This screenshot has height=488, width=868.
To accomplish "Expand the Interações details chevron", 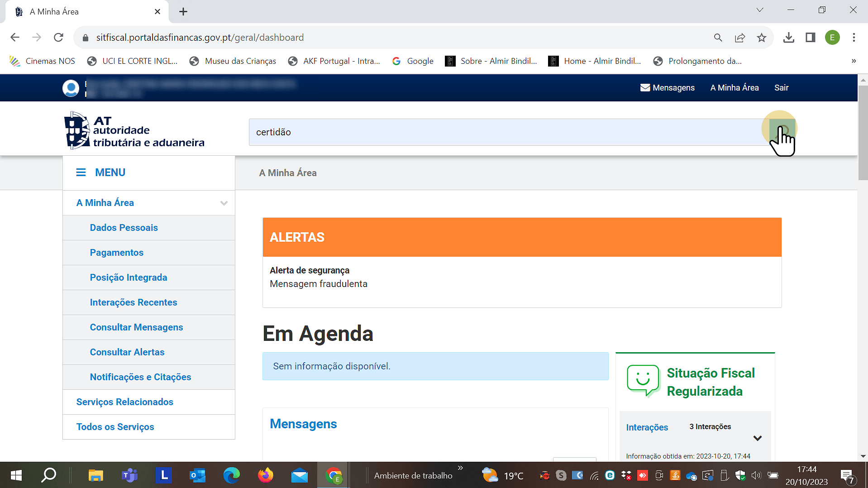I will [757, 438].
